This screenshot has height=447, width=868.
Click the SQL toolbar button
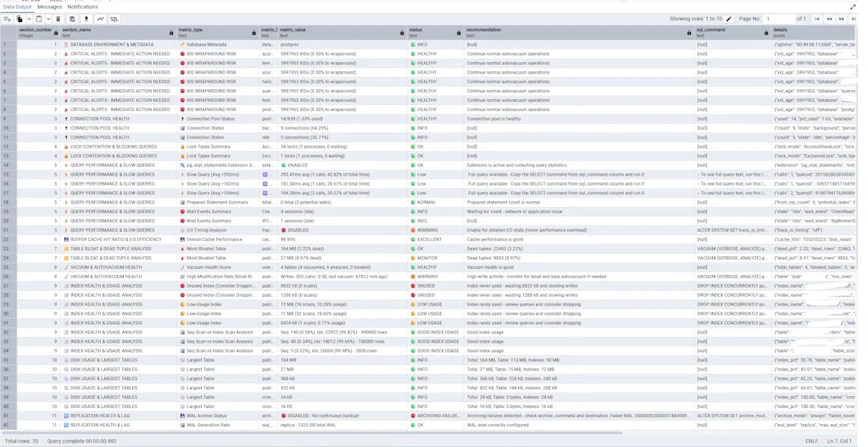[x=114, y=19]
